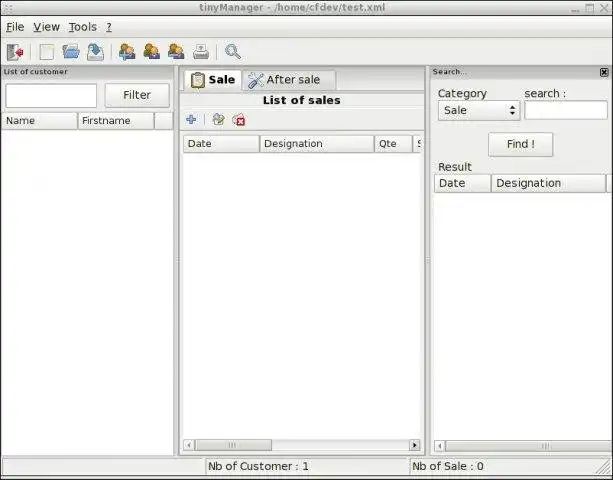The height and width of the screenshot is (480, 613).
Task: Click the 'Category' label
Action: pyautogui.click(x=462, y=93)
